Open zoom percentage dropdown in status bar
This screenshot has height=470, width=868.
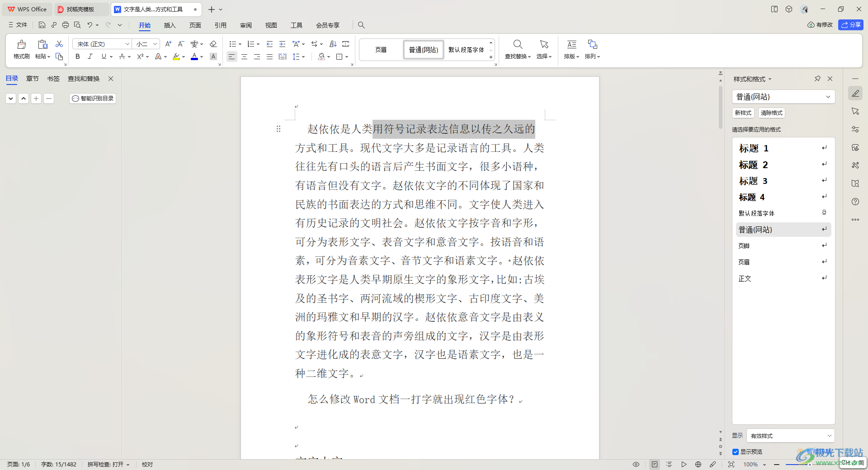pos(764,464)
